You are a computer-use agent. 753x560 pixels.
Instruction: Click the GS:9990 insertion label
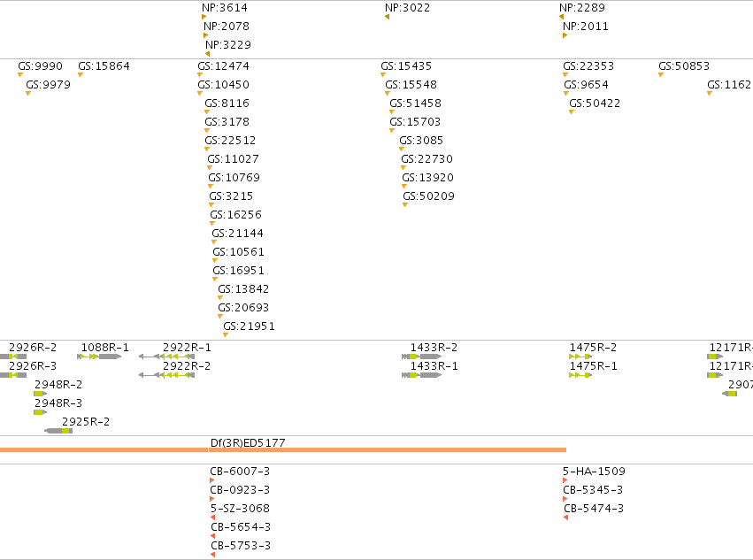(41, 66)
